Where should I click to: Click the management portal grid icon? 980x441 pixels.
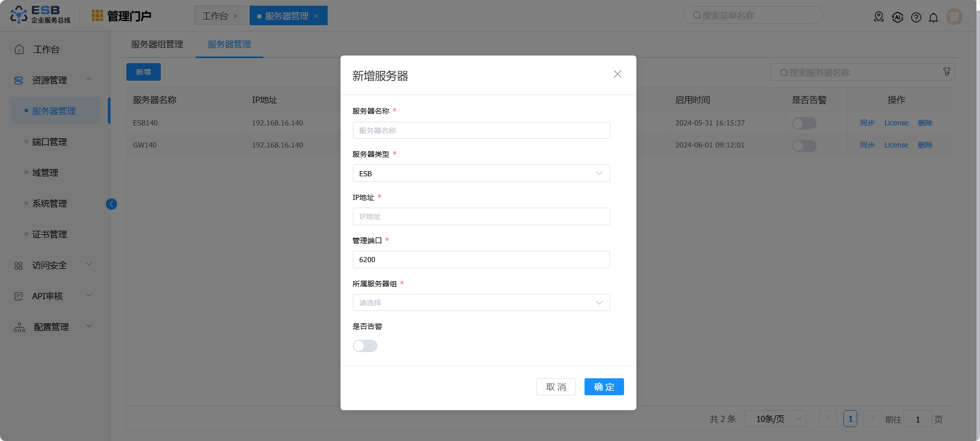97,16
